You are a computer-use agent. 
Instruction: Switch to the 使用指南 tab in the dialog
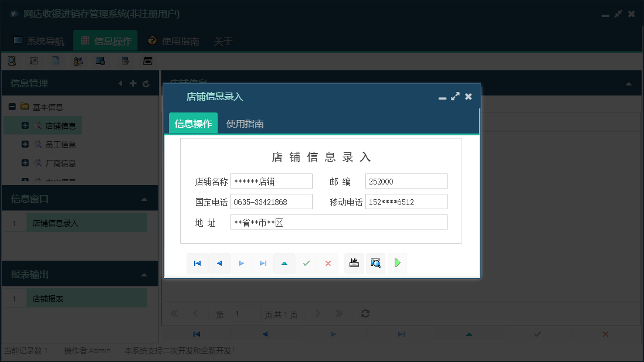[x=245, y=124]
